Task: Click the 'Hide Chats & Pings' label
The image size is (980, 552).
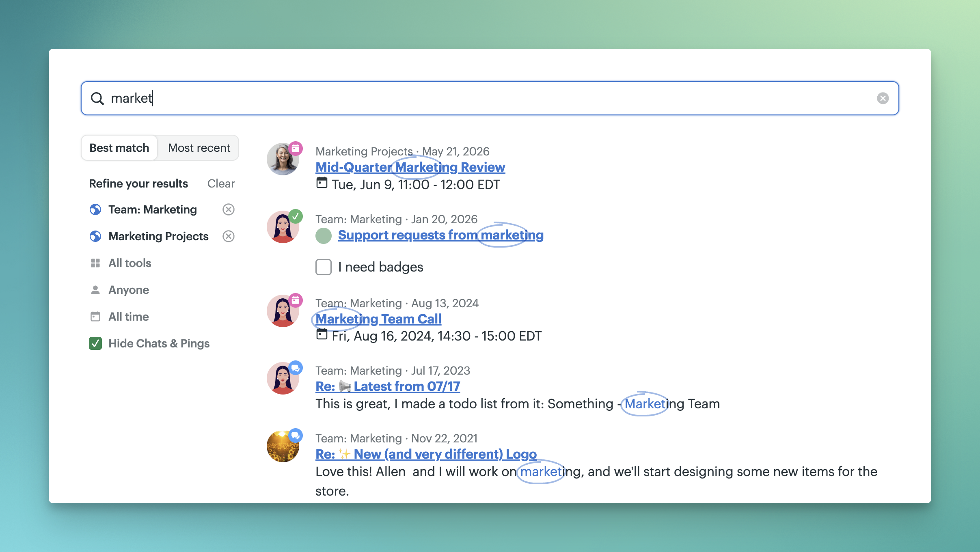Action: pos(159,343)
